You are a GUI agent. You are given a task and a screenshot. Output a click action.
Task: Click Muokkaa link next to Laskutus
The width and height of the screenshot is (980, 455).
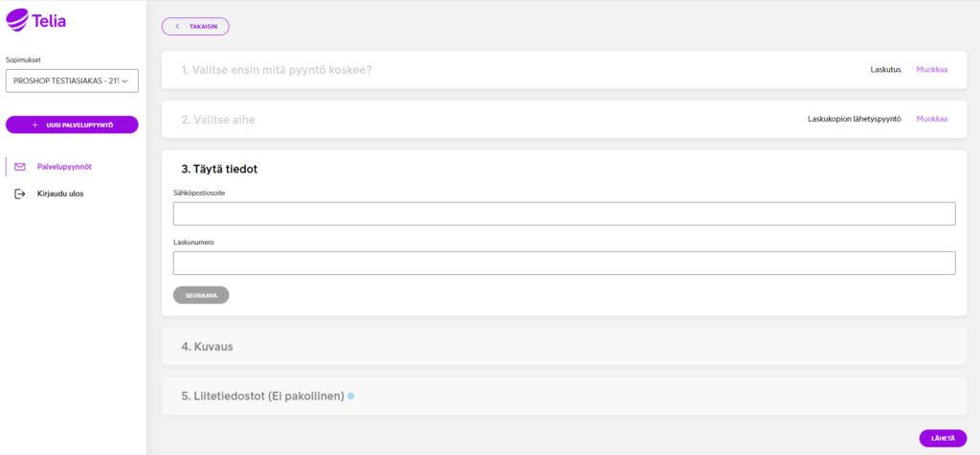coord(932,70)
